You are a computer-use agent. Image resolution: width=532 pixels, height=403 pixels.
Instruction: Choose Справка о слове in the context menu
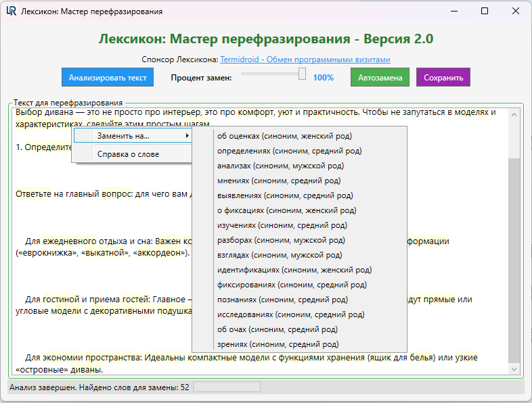[x=128, y=154]
